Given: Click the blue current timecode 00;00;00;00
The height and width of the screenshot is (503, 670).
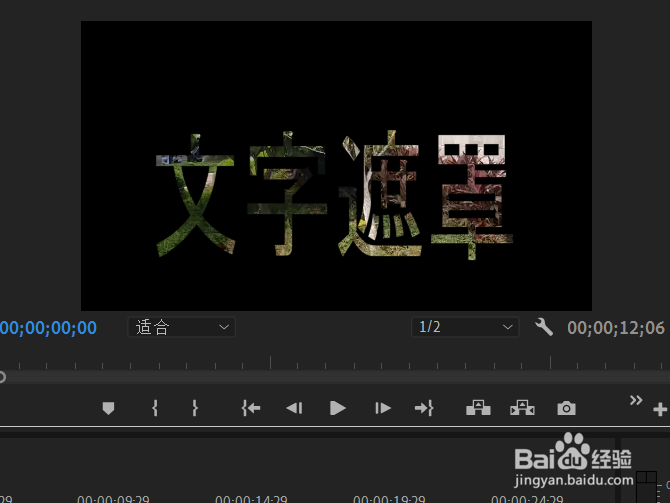Looking at the screenshot, I should (48, 328).
